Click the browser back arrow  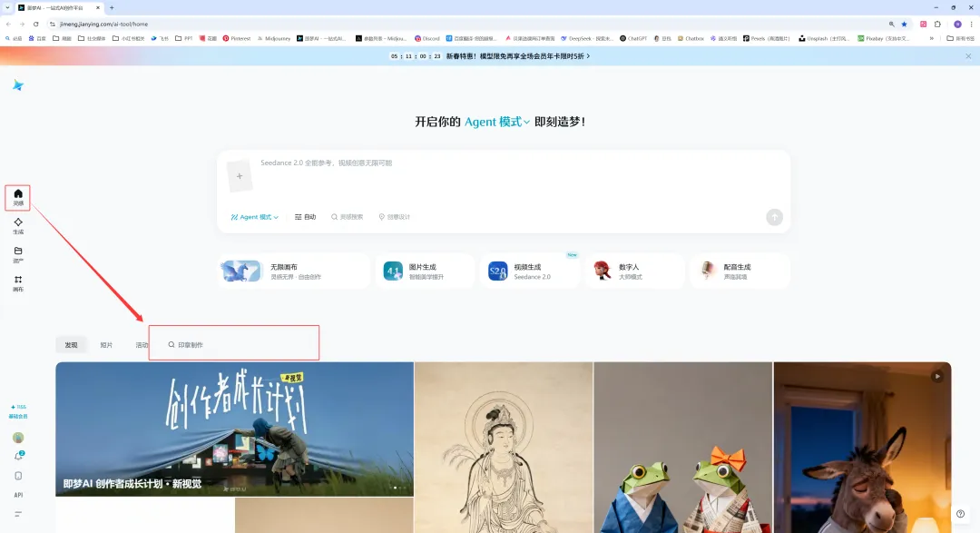(8, 24)
